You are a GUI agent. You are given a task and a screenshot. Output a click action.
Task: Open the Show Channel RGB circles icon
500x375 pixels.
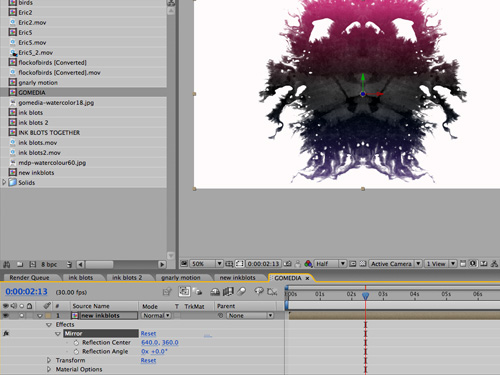[x=308, y=264]
